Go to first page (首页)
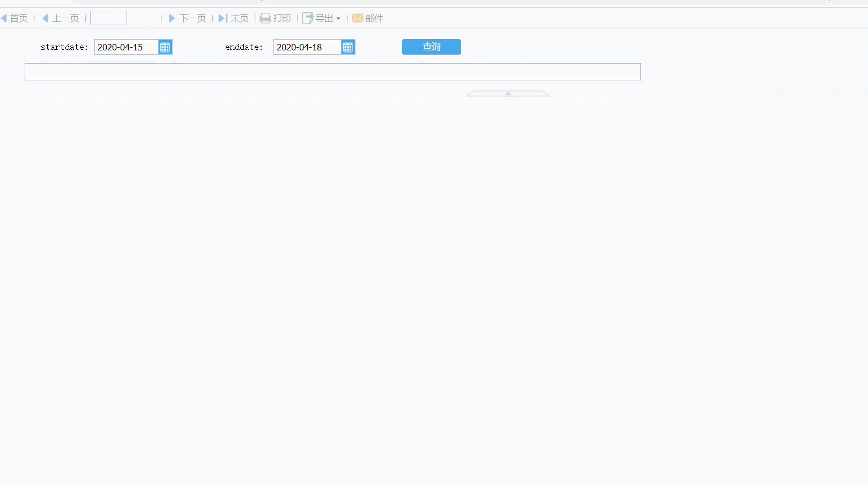Viewport: 868px width, 484px height. [x=14, y=18]
